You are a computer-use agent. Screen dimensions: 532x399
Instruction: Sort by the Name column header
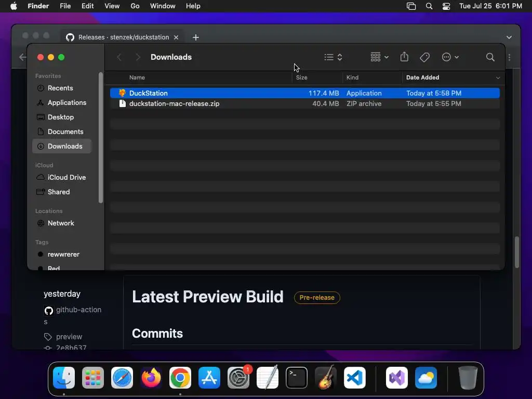pos(137,77)
